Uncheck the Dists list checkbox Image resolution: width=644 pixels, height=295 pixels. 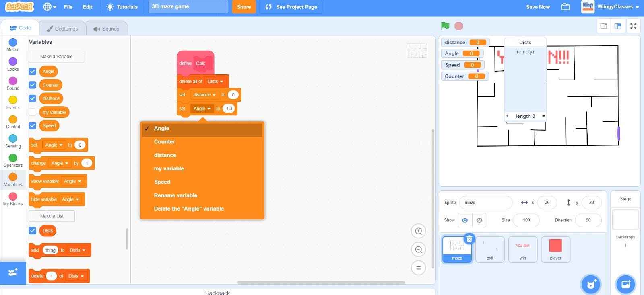tap(33, 231)
